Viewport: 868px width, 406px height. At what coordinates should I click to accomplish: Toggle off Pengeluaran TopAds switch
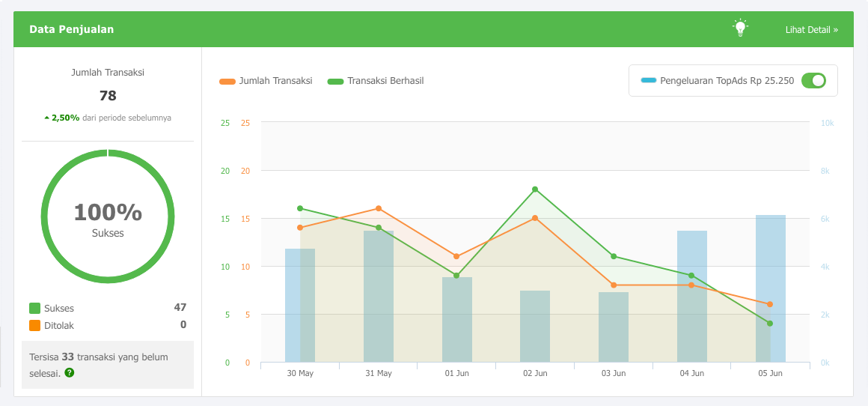813,80
